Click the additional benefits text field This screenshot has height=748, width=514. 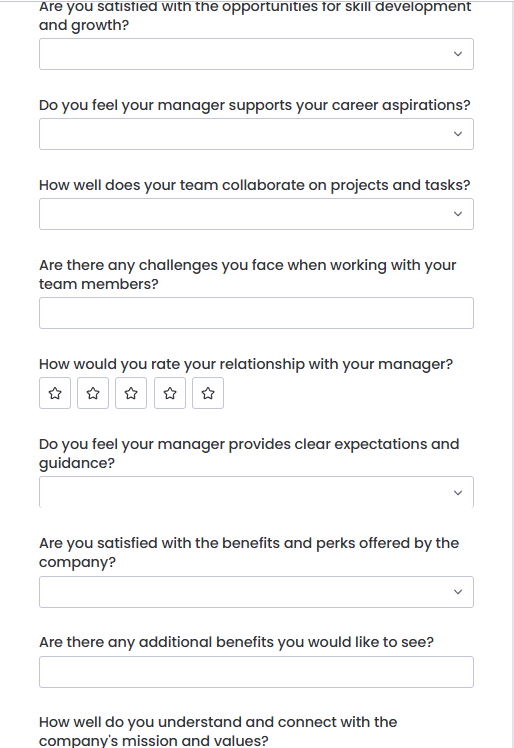[256, 672]
